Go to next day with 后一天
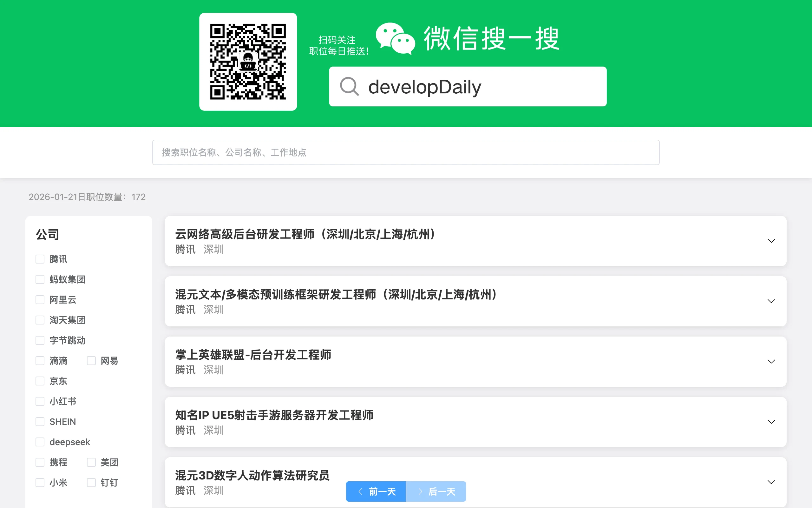 pyautogui.click(x=436, y=491)
